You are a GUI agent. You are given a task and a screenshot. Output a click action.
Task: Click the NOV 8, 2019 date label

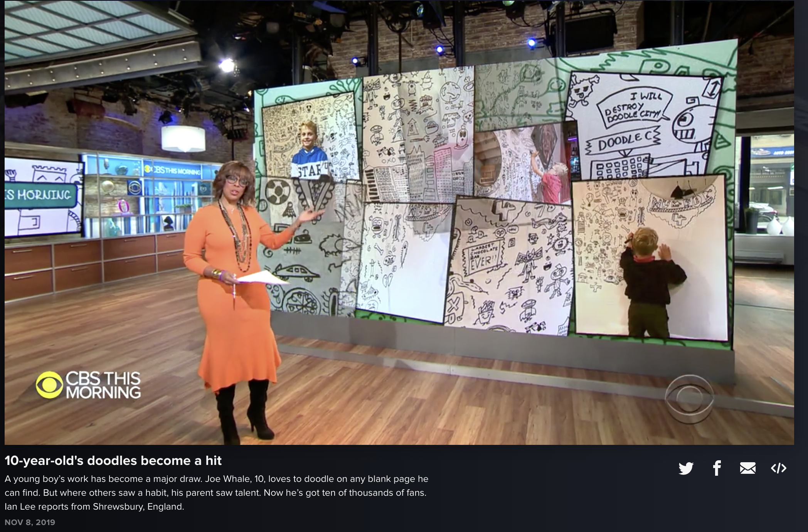30,522
